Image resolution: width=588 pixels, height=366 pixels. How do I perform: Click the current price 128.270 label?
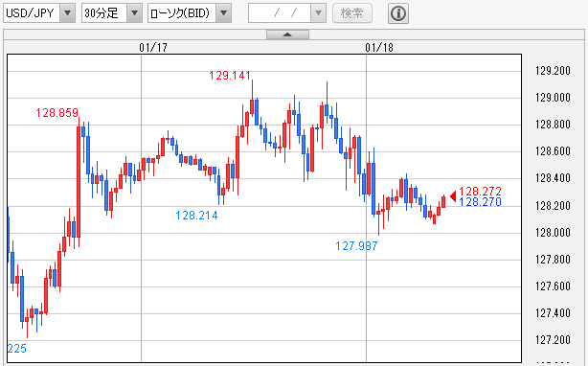[x=481, y=202]
